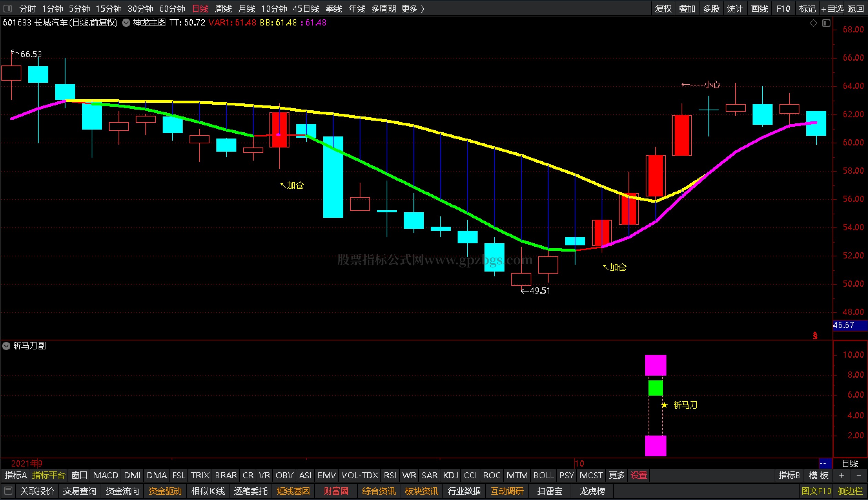Open the 斩马刀副 indicator dropdown circle
This screenshot has height=500, width=868.
point(6,346)
